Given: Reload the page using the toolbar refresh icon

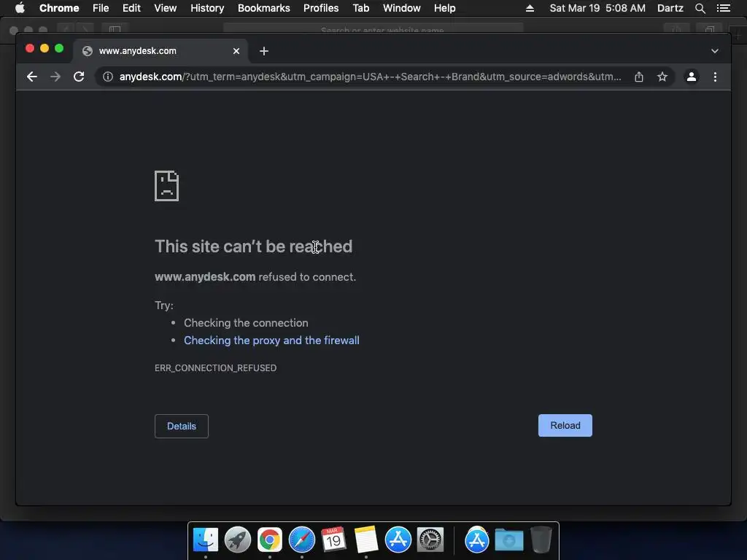Looking at the screenshot, I should tap(79, 77).
